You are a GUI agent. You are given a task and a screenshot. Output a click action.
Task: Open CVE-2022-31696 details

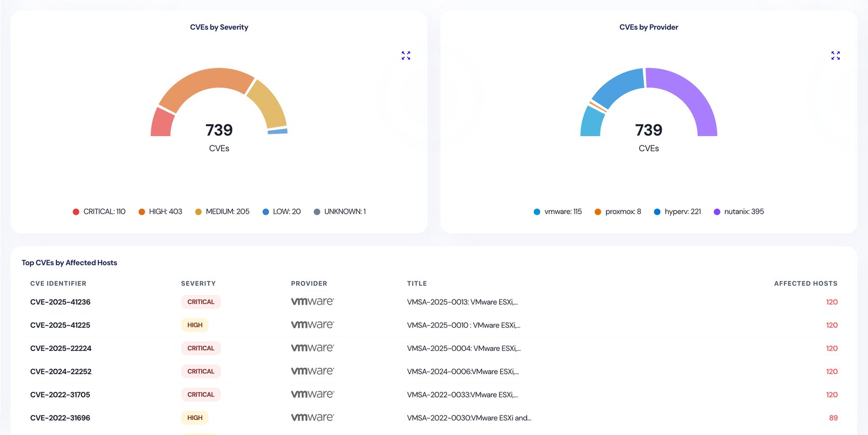60,418
